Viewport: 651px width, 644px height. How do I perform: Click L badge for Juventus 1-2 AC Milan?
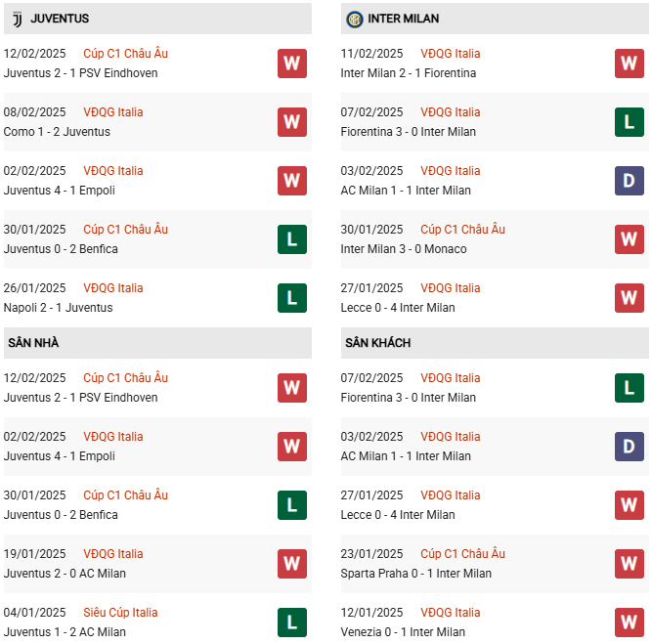tap(291, 623)
